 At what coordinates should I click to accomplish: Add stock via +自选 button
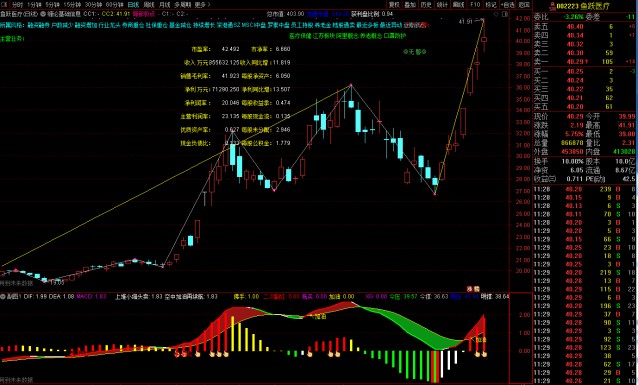[x=507, y=4]
